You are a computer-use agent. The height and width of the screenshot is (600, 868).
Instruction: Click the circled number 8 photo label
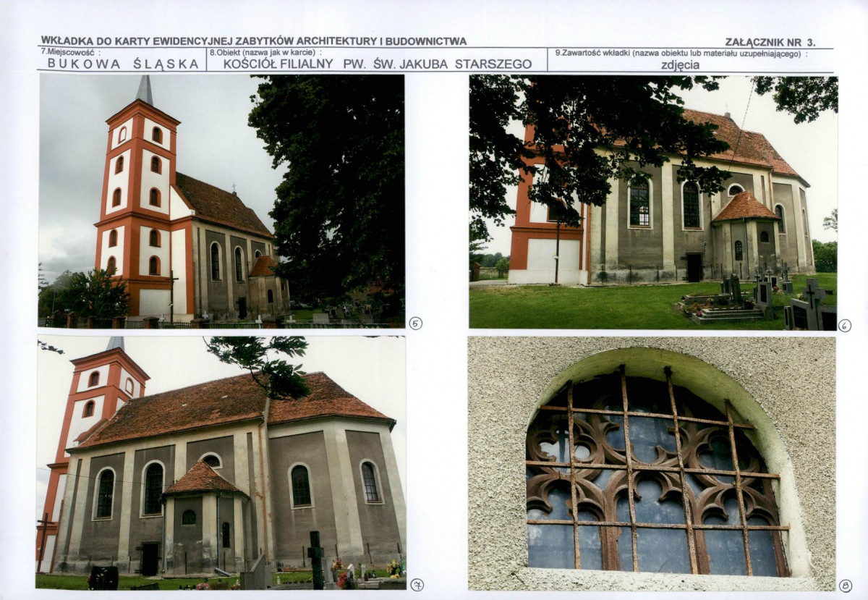845,586
